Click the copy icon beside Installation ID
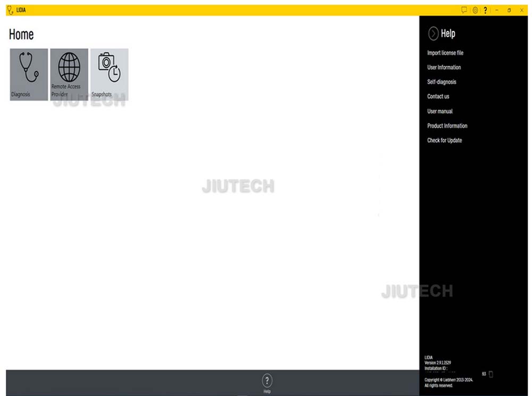The height and width of the screenshot is (396, 532). click(x=491, y=374)
